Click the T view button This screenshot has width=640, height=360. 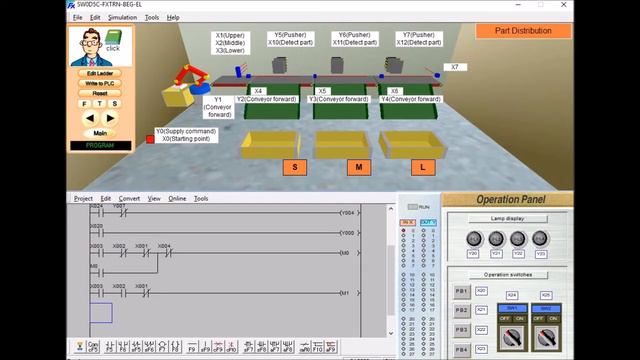coord(100,104)
